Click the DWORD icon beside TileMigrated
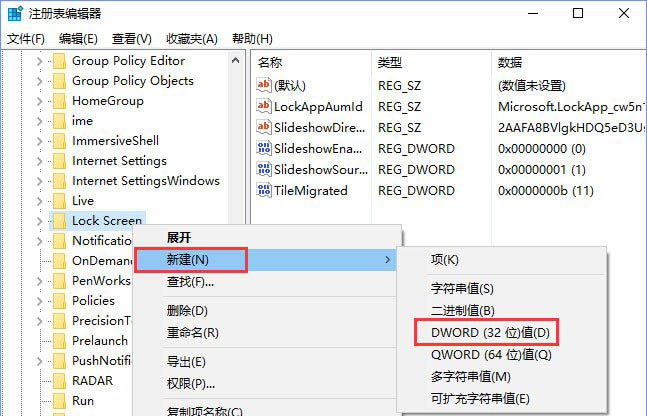The height and width of the screenshot is (416, 647). [x=264, y=190]
